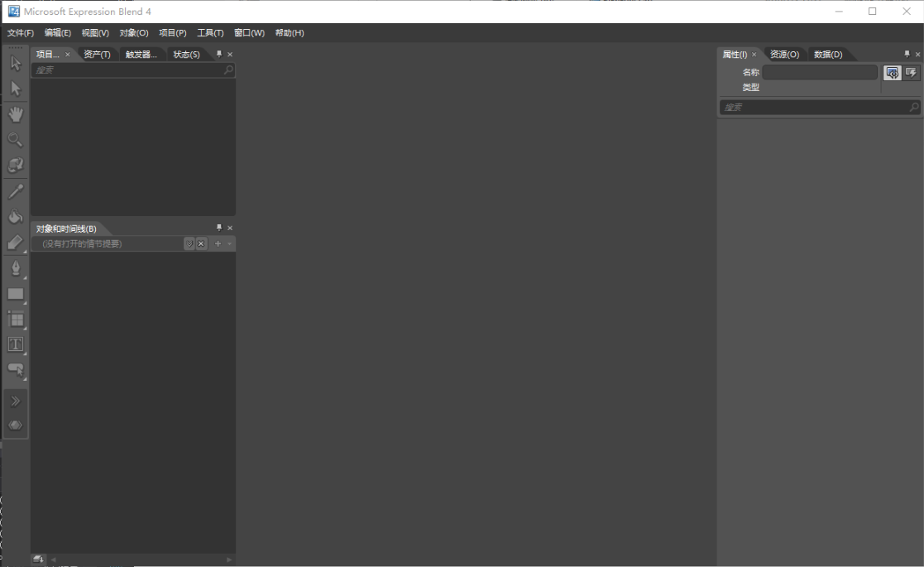Choose the Pen tool
Screen dimensions: 924x567
pos(15,267)
